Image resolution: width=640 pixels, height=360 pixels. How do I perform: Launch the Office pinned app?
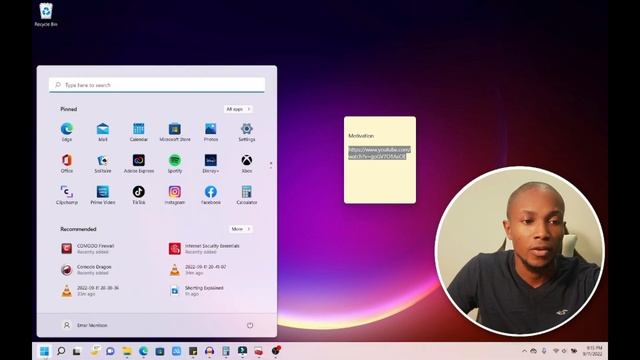tap(67, 163)
